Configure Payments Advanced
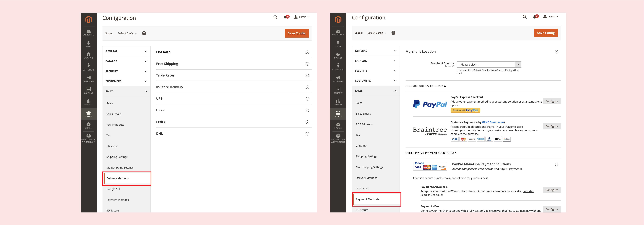The height and width of the screenshot is (225, 644). pos(551,190)
